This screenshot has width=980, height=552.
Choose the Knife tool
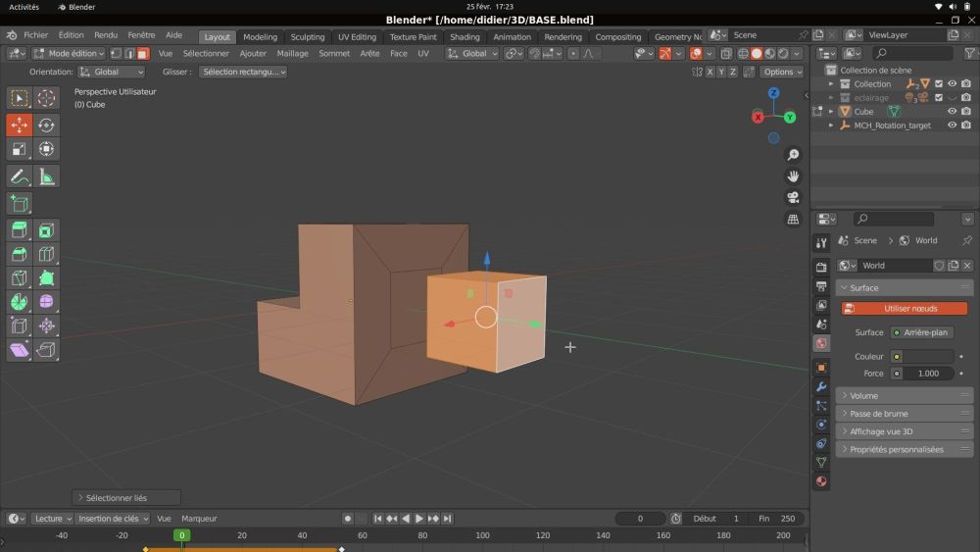tap(20, 278)
